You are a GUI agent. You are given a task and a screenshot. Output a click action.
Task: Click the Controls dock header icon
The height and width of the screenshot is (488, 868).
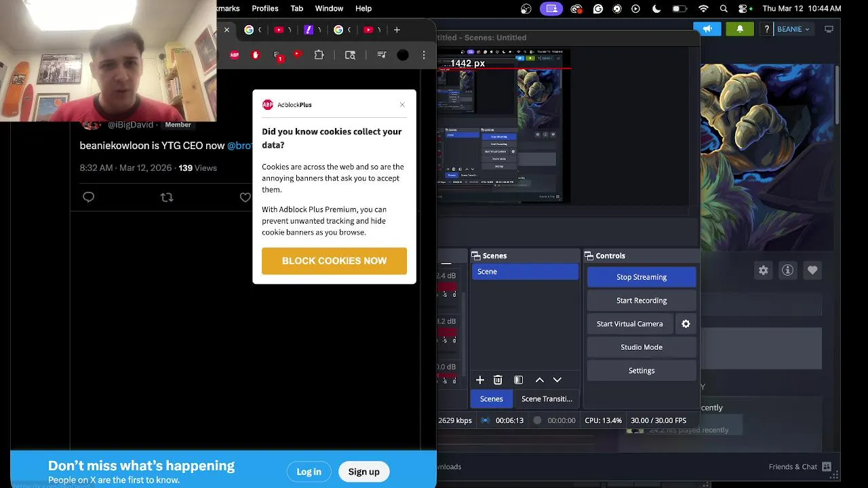(x=589, y=256)
